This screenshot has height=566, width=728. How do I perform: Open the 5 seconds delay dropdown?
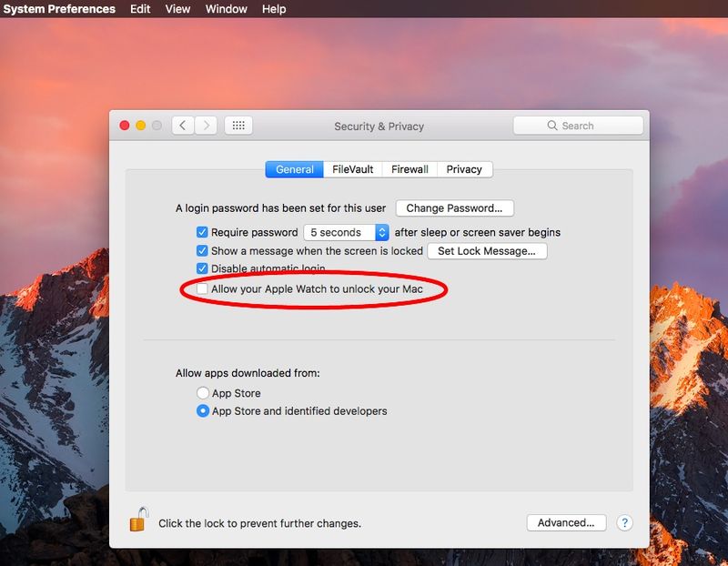[x=347, y=232]
